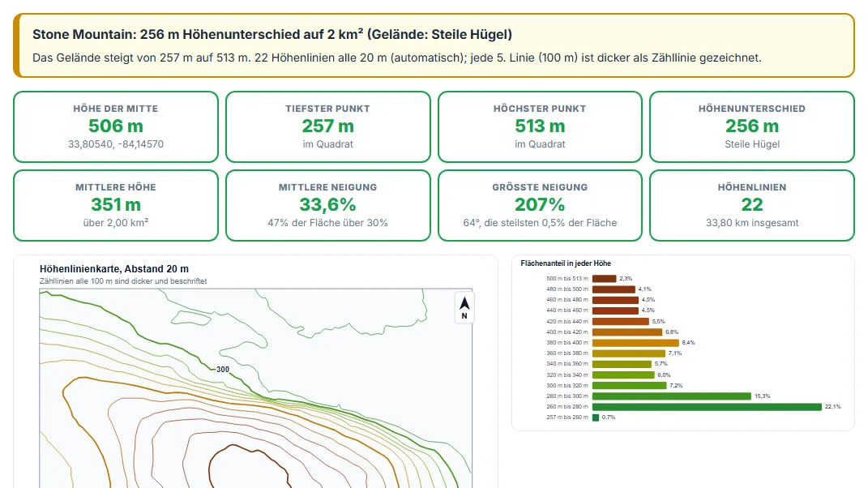The image size is (868, 488).
Task: Click the "207%" Grösste Neigung value
Action: (540, 205)
